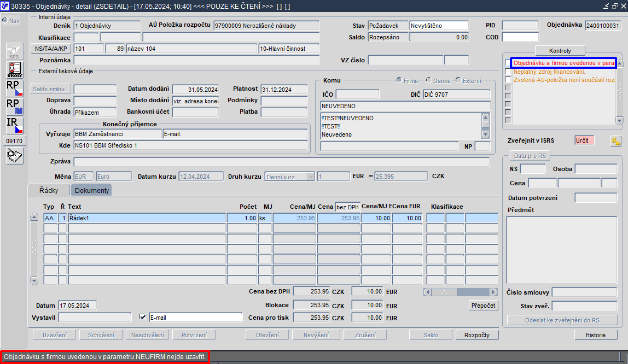This screenshot has height=364, width=628.
Task: Click the IR icon with Czech flag
Action: point(14,126)
